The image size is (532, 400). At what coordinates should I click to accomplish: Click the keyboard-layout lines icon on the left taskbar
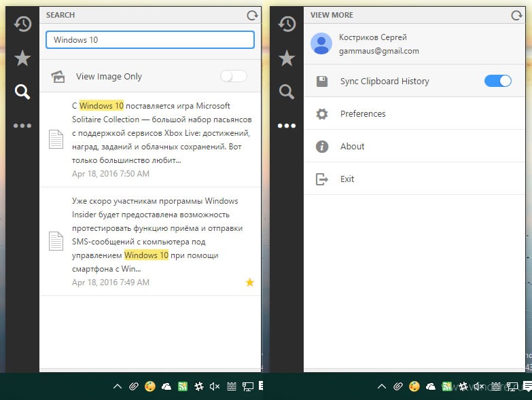(x=232, y=386)
